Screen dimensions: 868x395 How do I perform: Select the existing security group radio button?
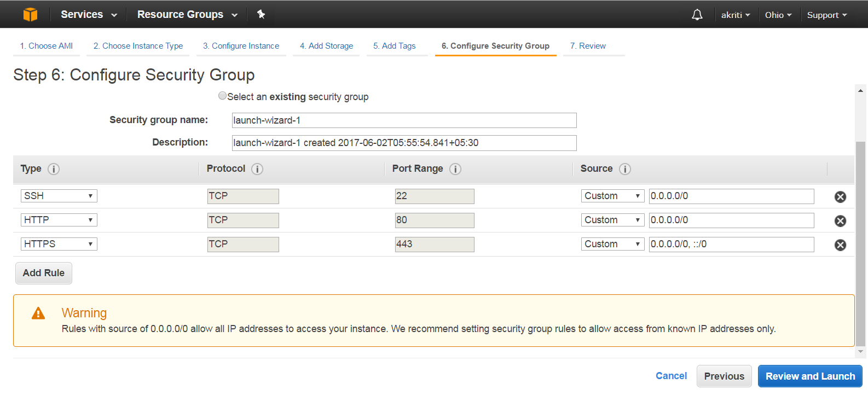(x=222, y=96)
